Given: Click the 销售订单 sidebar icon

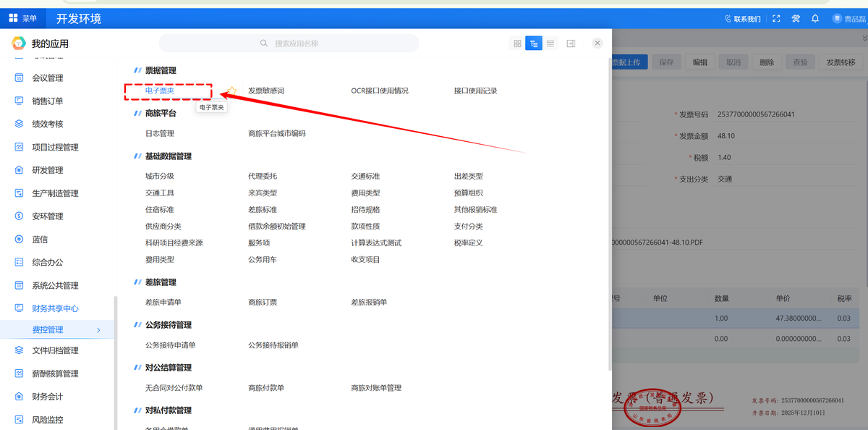Looking at the screenshot, I should (19, 101).
